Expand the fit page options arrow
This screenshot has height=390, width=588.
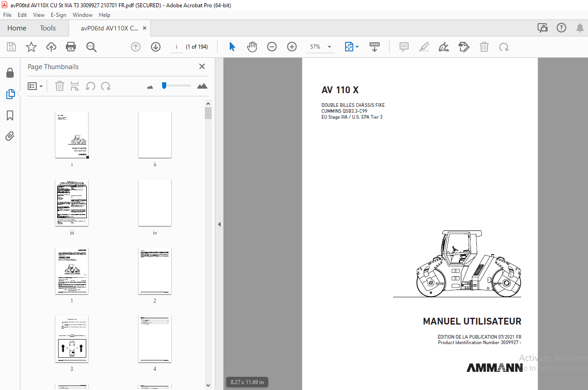click(x=357, y=47)
